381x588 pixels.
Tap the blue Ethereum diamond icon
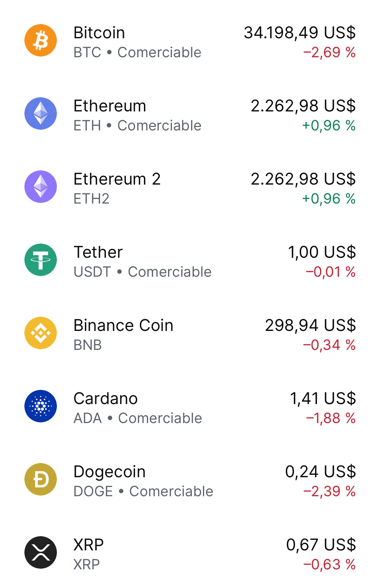41,113
